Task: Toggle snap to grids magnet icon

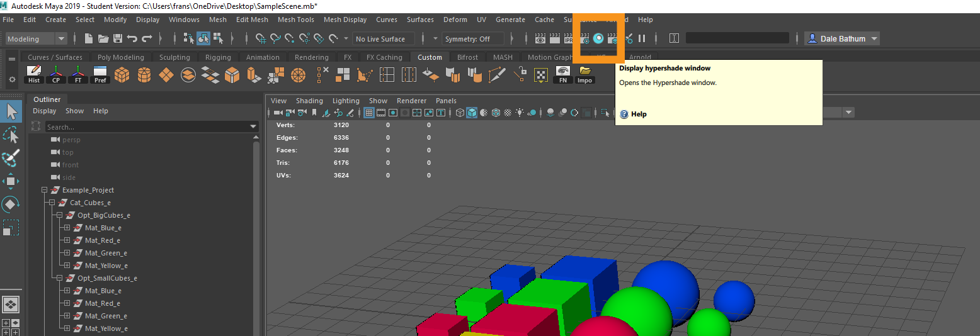Action: pos(261,38)
